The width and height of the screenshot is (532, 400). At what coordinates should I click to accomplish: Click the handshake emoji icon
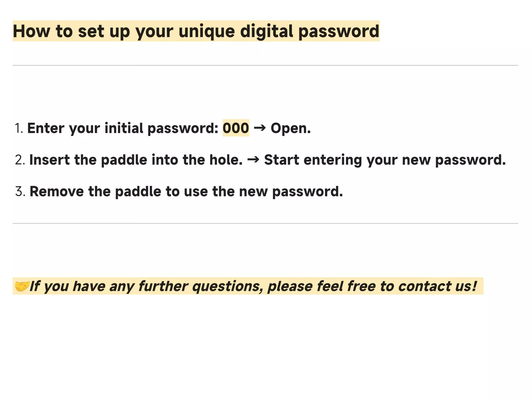pyautogui.click(x=22, y=286)
